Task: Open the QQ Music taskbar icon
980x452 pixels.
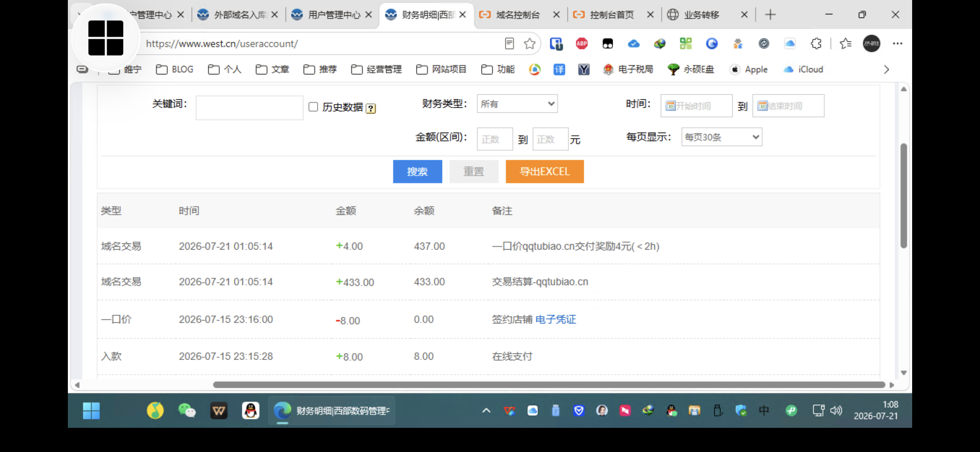Action: point(155,411)
